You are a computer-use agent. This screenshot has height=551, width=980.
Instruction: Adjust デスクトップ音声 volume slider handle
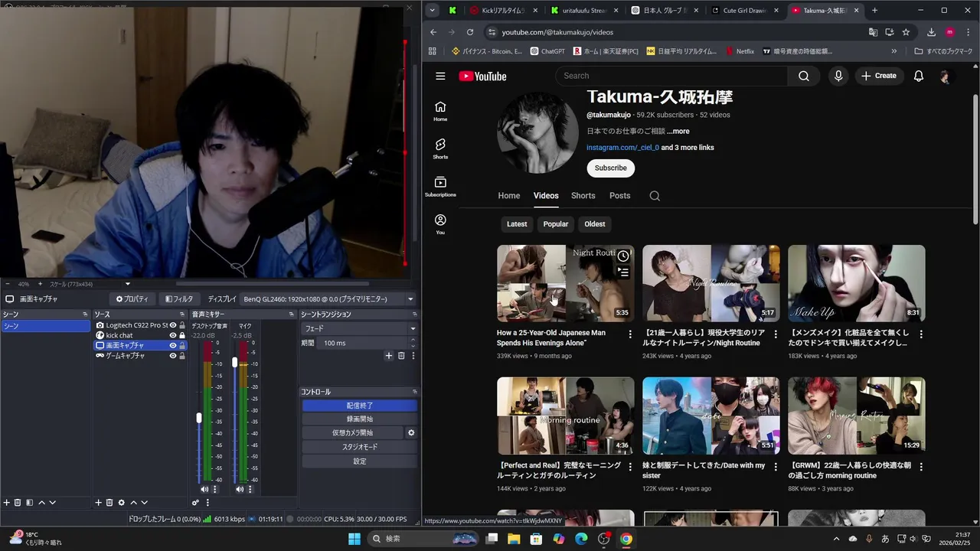coord(199,418)
